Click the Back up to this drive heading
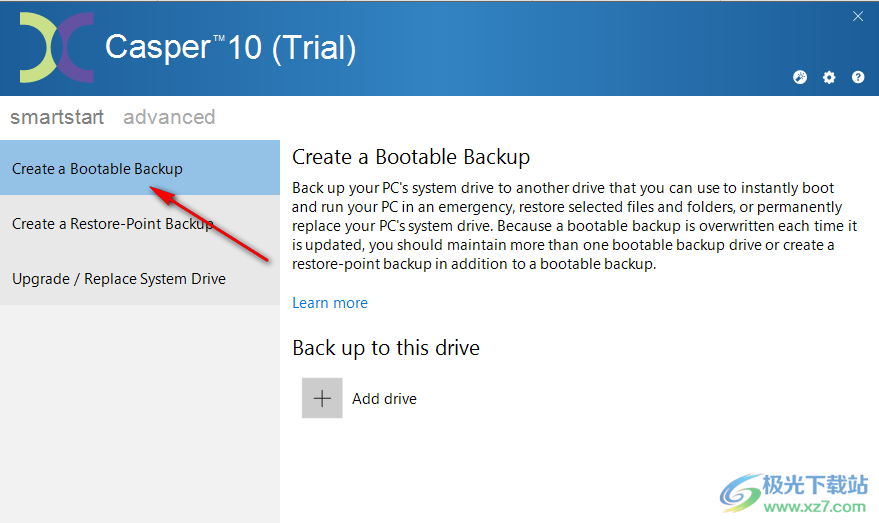 pyautogui.click(x=386, y=348)
